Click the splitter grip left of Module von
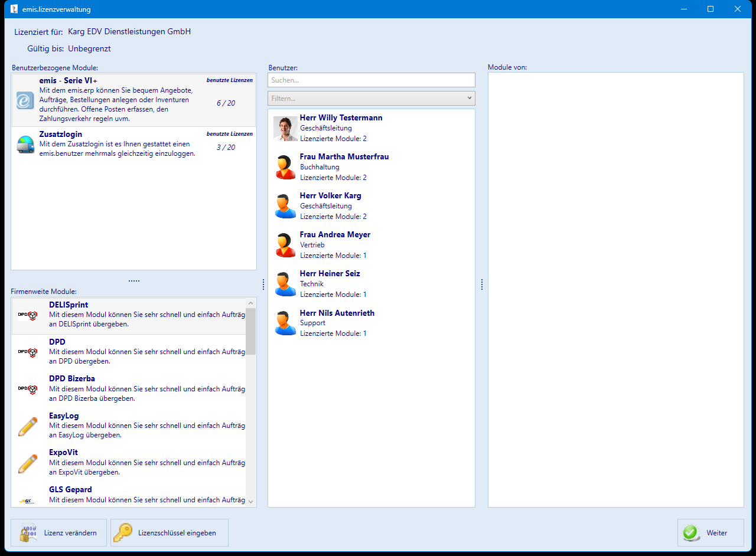This screenshot has height=556, width=756. 482,284
